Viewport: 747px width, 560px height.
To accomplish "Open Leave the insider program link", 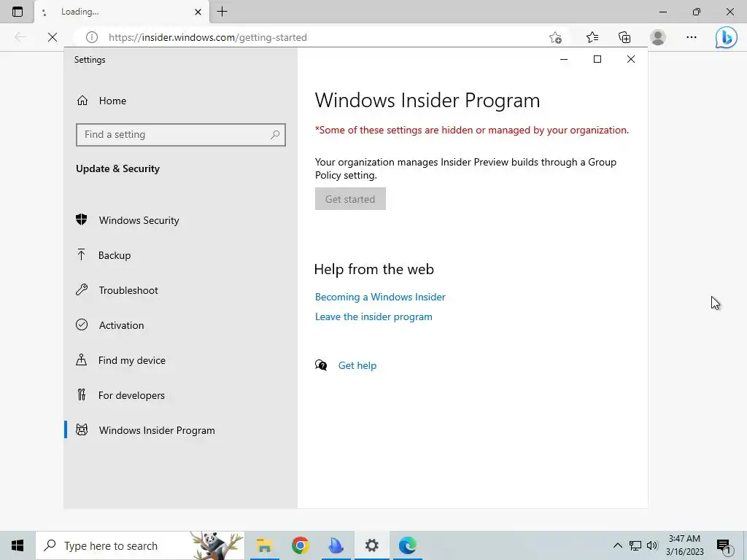I will (x=373, y=316).
